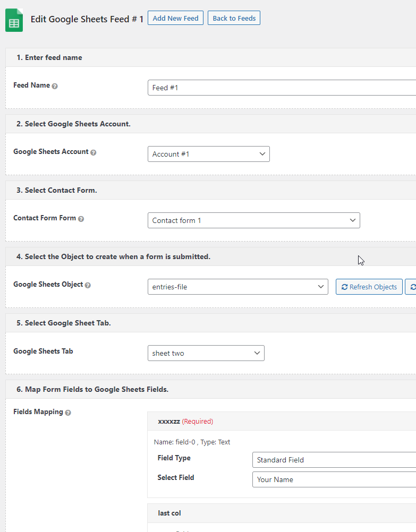416x532 pixels.
Task: Open the Google Sheets Object dropdown
Action: click(237, 287)
